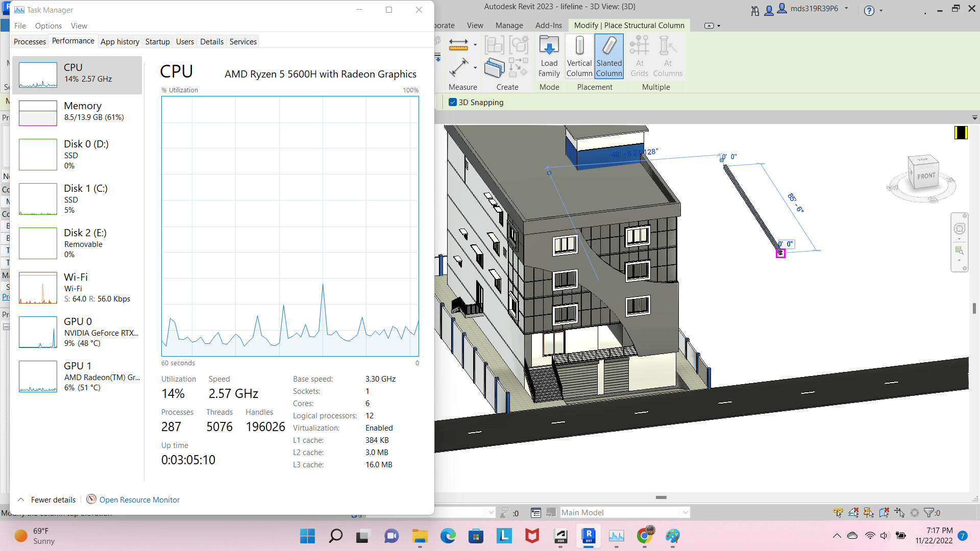Screen dimensions: 980x551
Task: Select GPU 0 in the performance sidebar
Action: tap(78, 332)
